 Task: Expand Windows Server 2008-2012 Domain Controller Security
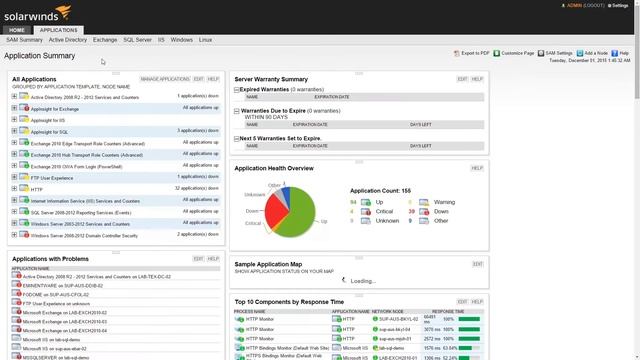click(x=14, y=234)
